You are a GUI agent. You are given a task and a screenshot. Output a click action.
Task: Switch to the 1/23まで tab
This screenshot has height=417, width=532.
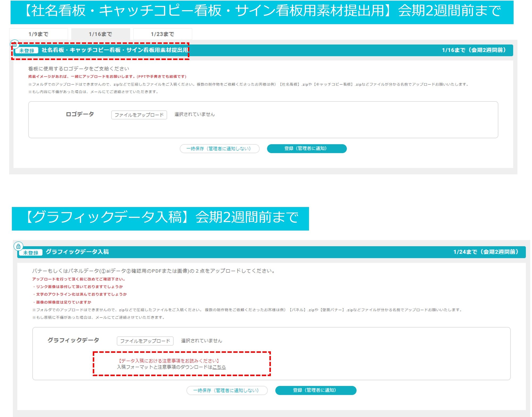[162, 34]
